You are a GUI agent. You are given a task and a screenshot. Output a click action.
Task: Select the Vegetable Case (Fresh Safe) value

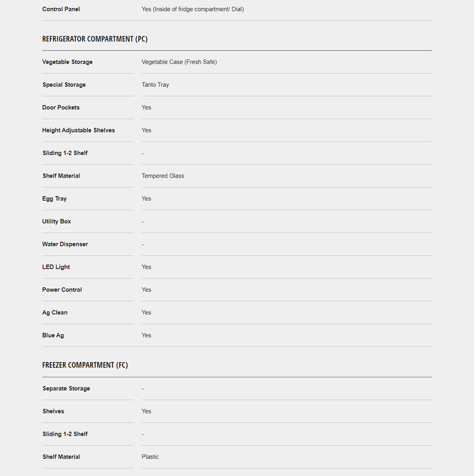[x=179, y=62]
